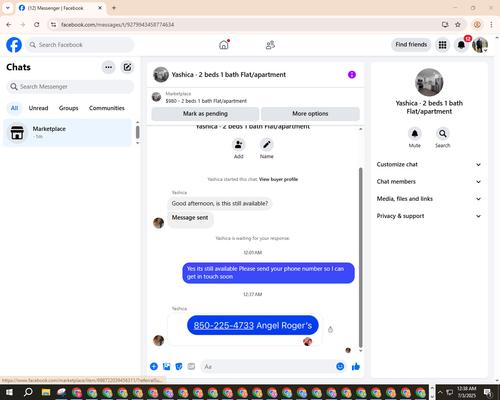Viewport: 500px width, 400px height.
Task: Open conversation information purple icon
Action: click(x=352, y=75)
